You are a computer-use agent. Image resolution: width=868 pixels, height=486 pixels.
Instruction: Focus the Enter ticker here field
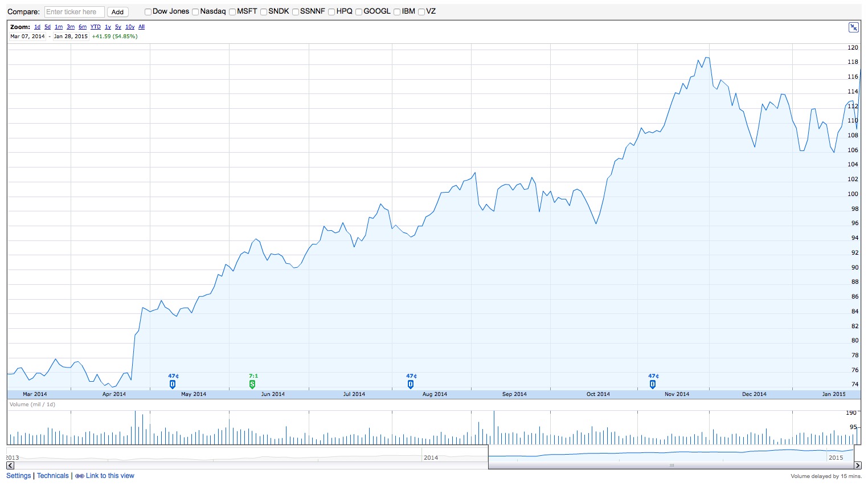(x=75, y=12)
